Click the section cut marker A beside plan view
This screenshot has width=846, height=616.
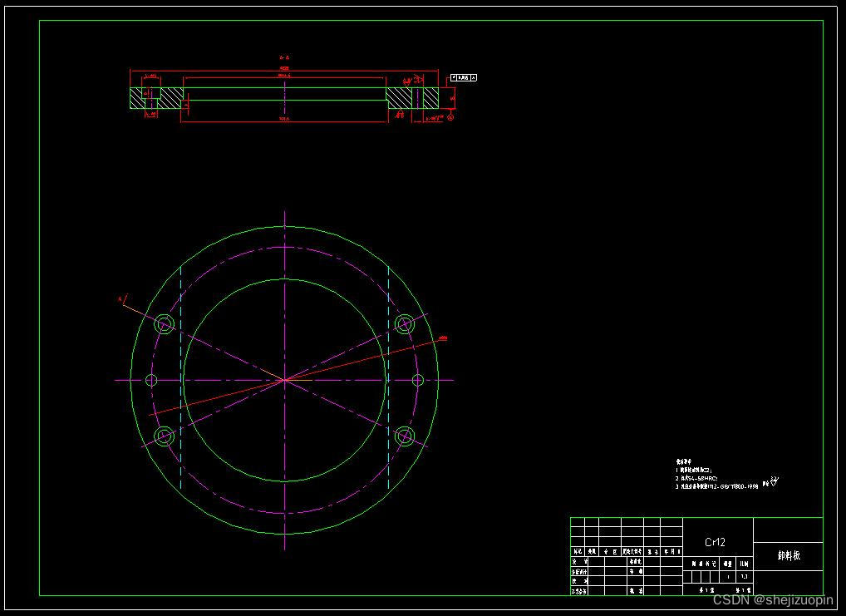[122, 299]
